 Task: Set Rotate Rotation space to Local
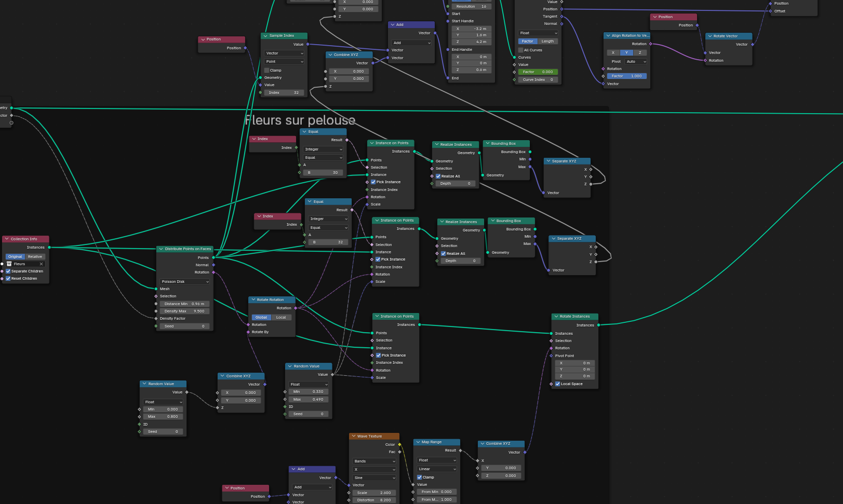pos(281,317)
